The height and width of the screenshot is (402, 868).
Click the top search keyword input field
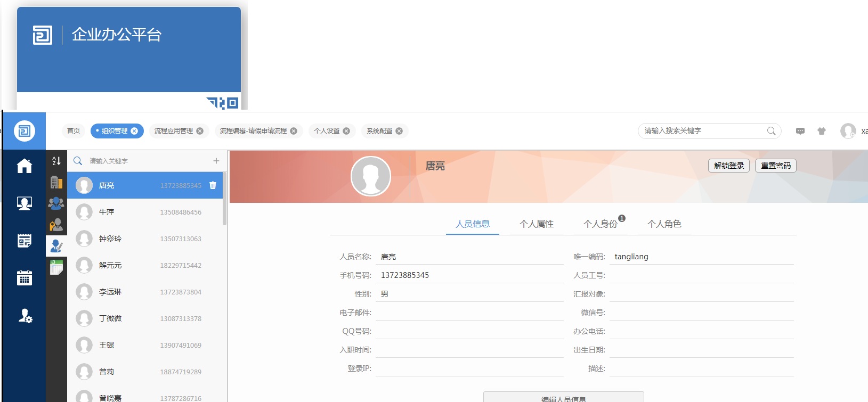click(703, 131)
